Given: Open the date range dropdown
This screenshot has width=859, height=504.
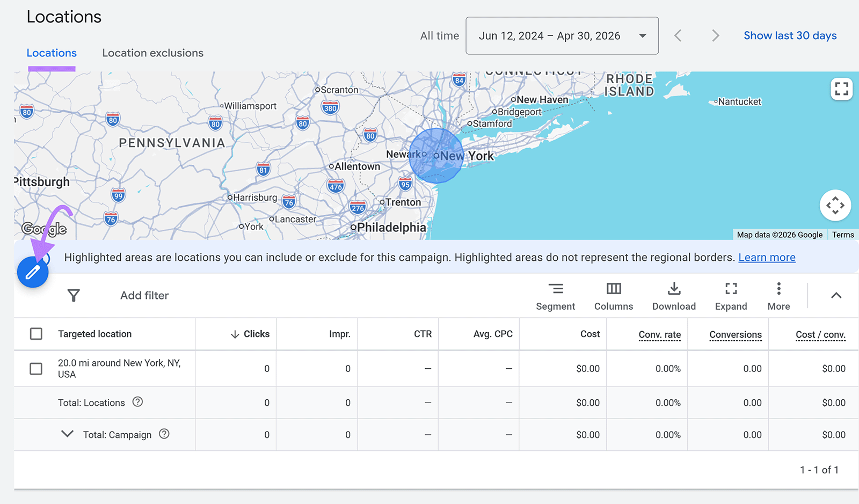Looking at the screenshot, I should pyautogui.click(x=562, y=35).
